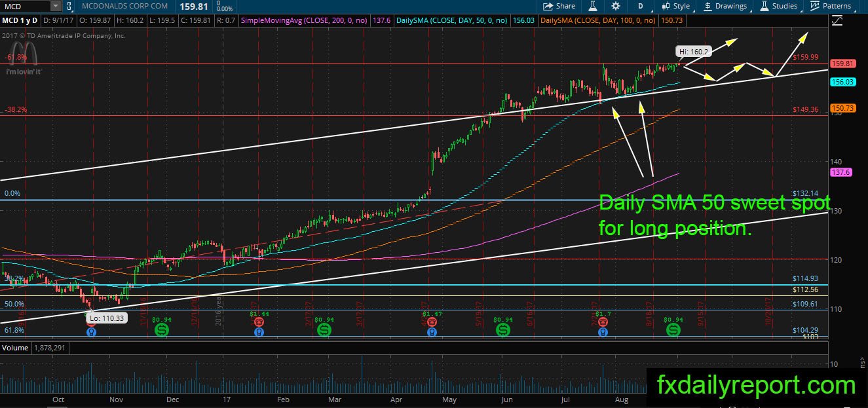The height and width of the screenshot is (408, 868).
Task: Open the Studies menu
Action: point(778,6)
